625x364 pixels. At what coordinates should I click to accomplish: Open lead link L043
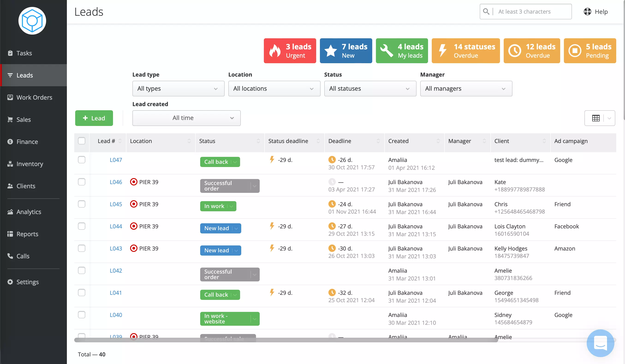[x=116, y=248]
